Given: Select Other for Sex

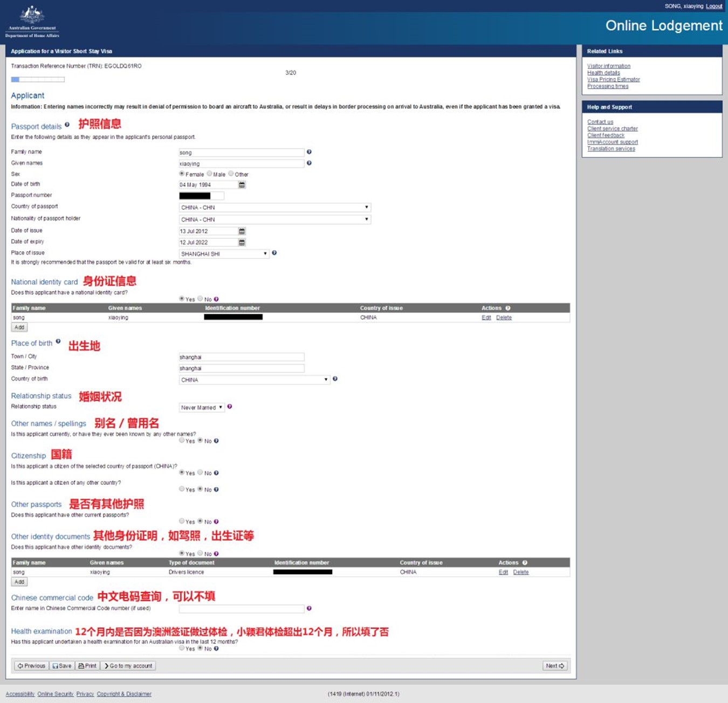Looking at the screenshot, I should coord(231,174).
